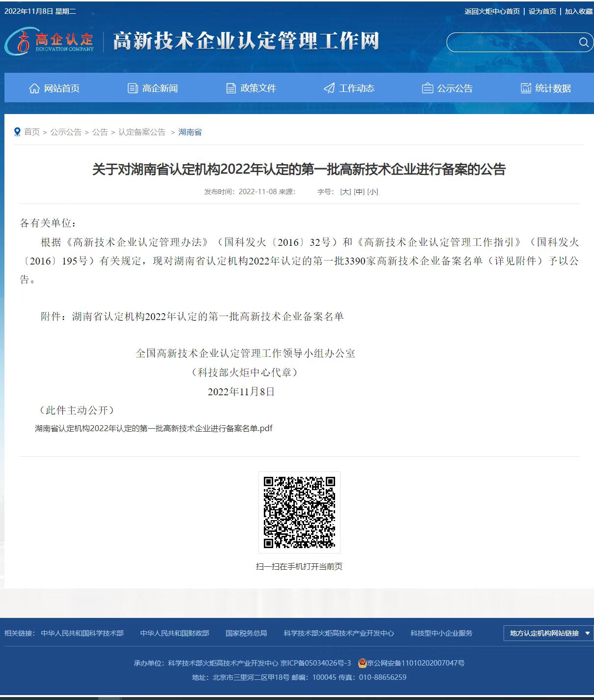The height and width of the screenshot is (700, 594).
Task: Expand the 地方认定机构网站链接 dropdown
Action: [549, 633]
